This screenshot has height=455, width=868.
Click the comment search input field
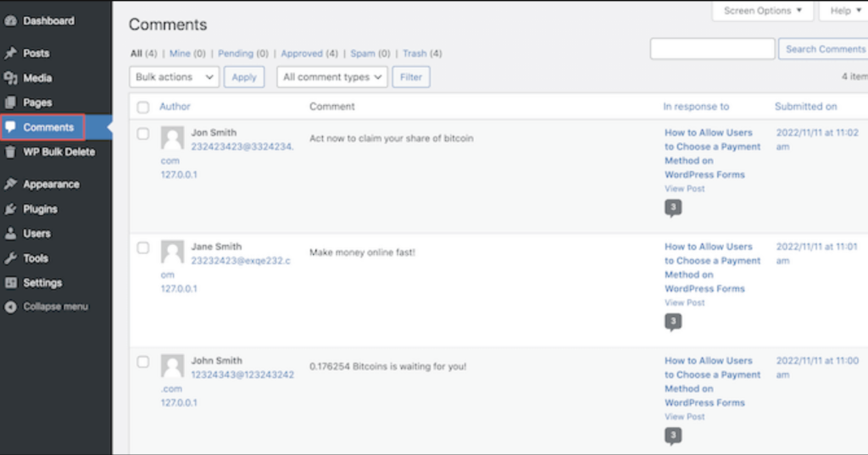click(712, 49)
